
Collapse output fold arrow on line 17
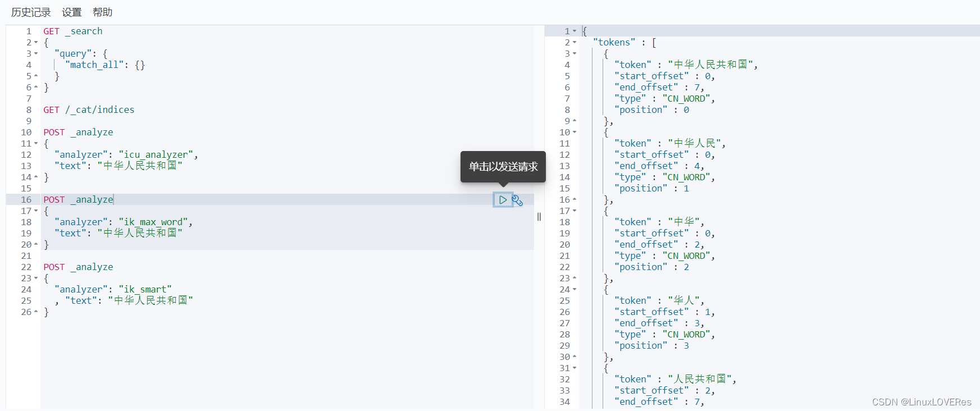[x=575, y=211]
